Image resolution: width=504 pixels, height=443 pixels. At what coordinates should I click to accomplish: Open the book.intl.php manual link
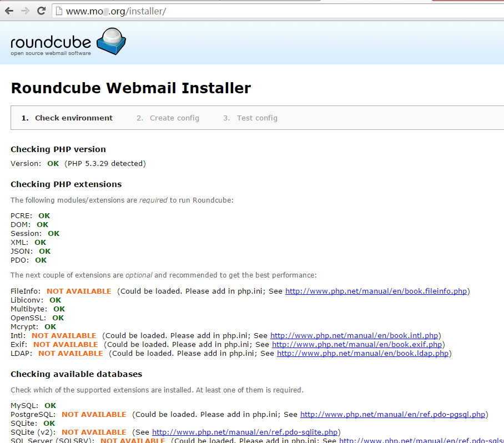click(354, 335)
